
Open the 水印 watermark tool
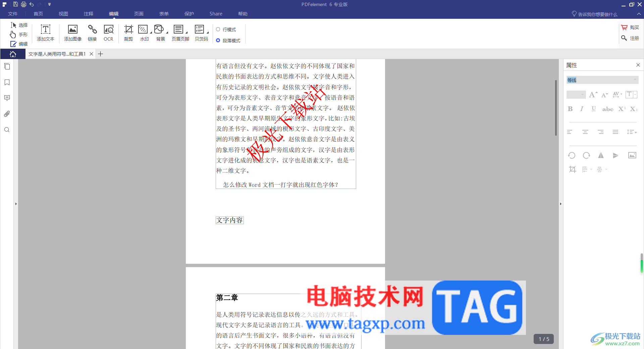point(145,33)
